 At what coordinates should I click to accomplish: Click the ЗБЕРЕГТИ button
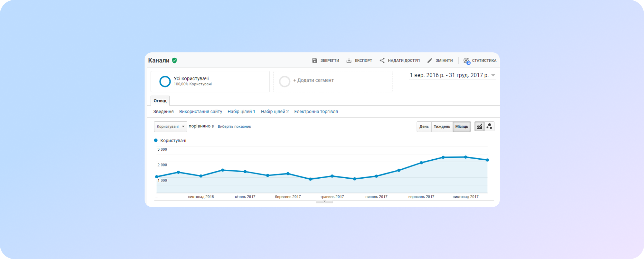pyautogui.click(x=326, y=61)
